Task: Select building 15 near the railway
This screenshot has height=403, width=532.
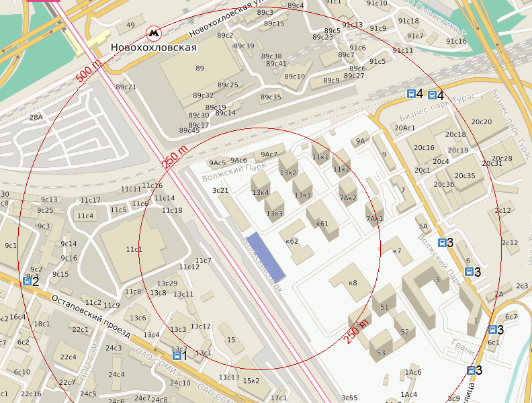Action: 231,339
